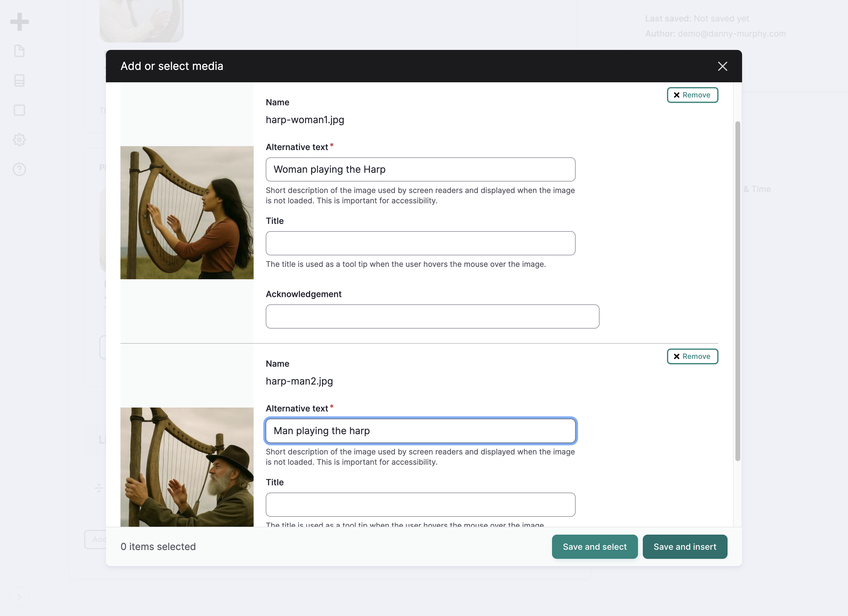848x616 pixels.
Task: Click the Man playing the harp alt text field
Action: (420, 431)
